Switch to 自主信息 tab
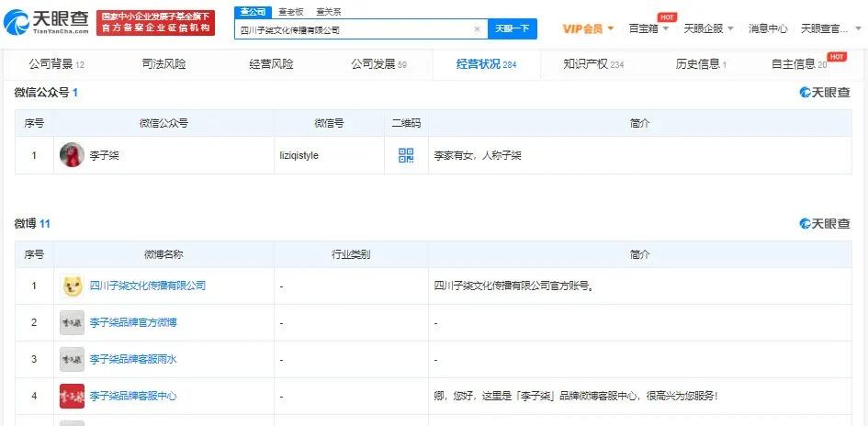This screenshot has width=868, height=426. (799, 64)
